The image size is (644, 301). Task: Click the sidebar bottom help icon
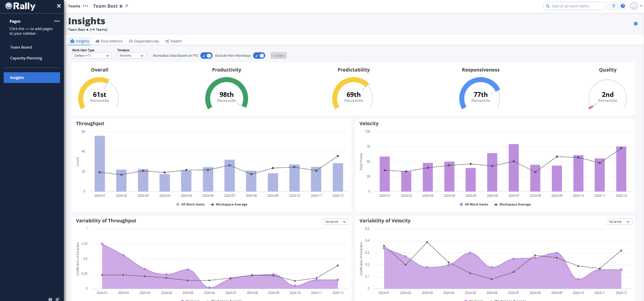click(50, 299)
